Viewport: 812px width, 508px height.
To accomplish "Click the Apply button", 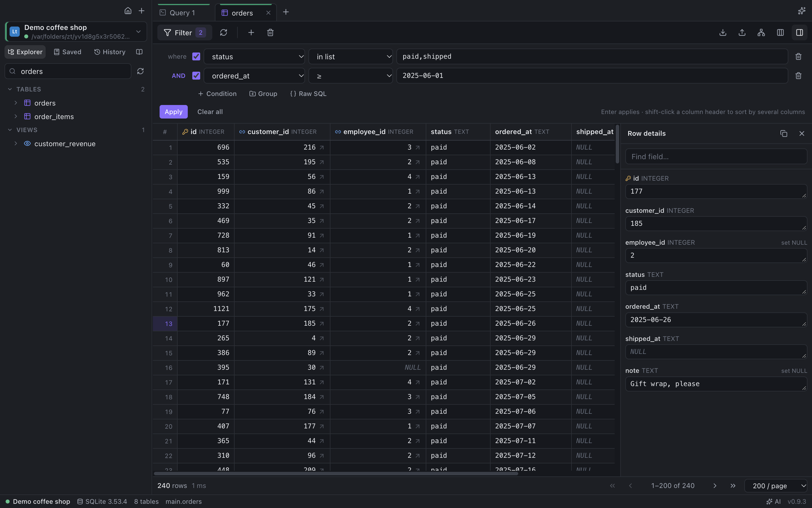I will click(173, 111).
